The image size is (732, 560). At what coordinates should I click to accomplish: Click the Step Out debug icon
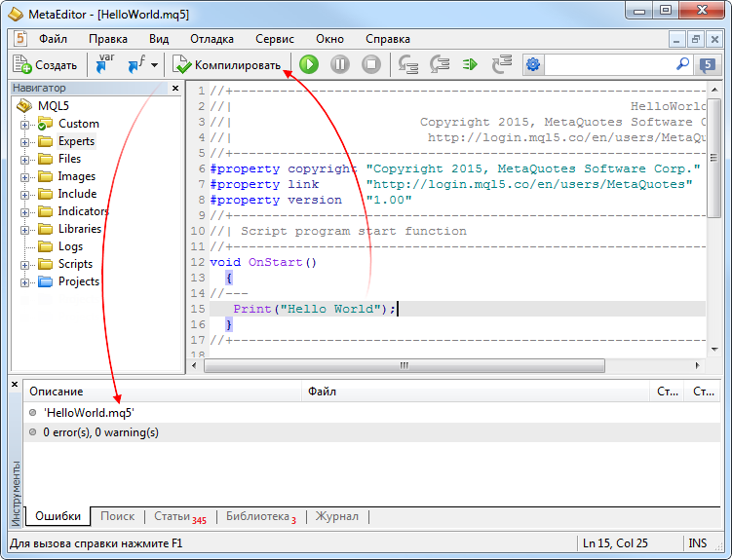pyautogui.click(x=502, y=64)
